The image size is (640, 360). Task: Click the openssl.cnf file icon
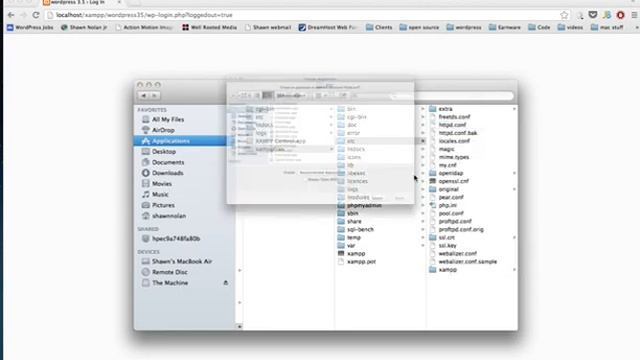[433, 181]
